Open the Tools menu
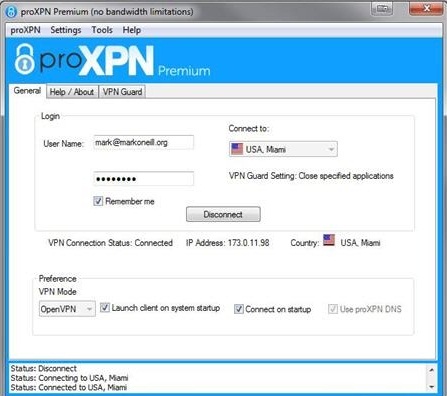Image resolution: width=447 pixels, height=396 pixels. [102, 30]
